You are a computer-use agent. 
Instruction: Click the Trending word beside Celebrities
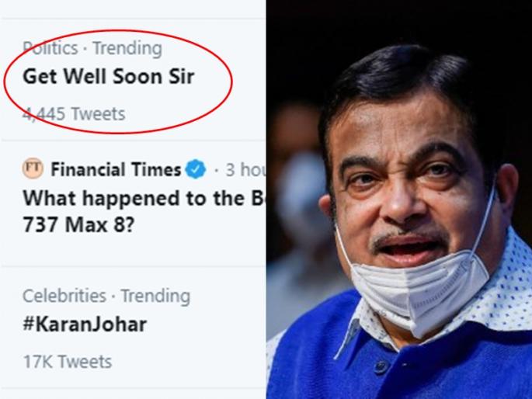[x=154, y=296]
